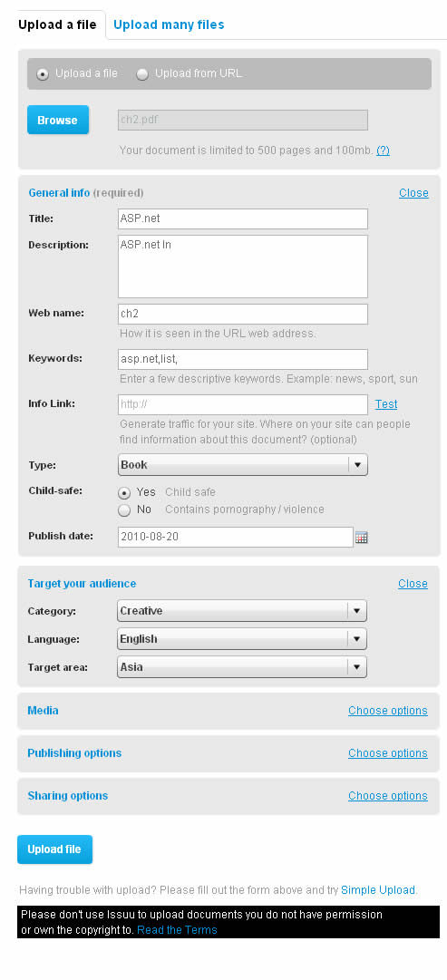Close the General info section

[413, 193]
